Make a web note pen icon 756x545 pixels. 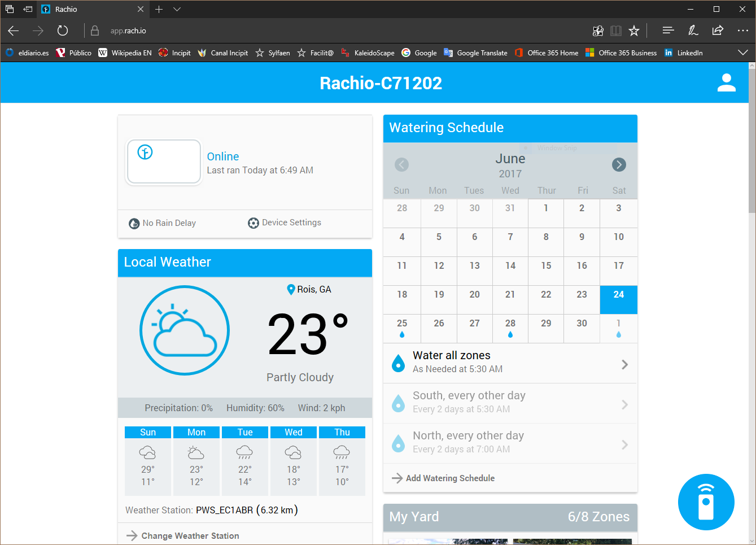pos(693,30)
